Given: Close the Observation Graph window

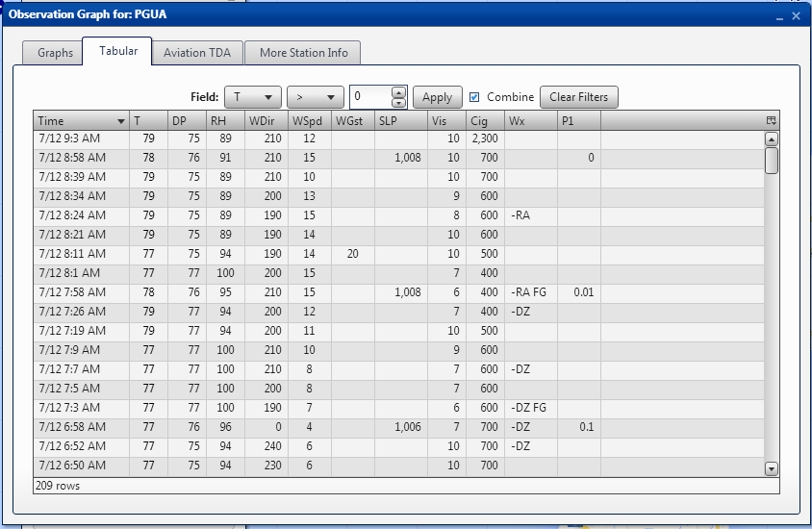Looking at the screenshot, I should tap(796, 16).
